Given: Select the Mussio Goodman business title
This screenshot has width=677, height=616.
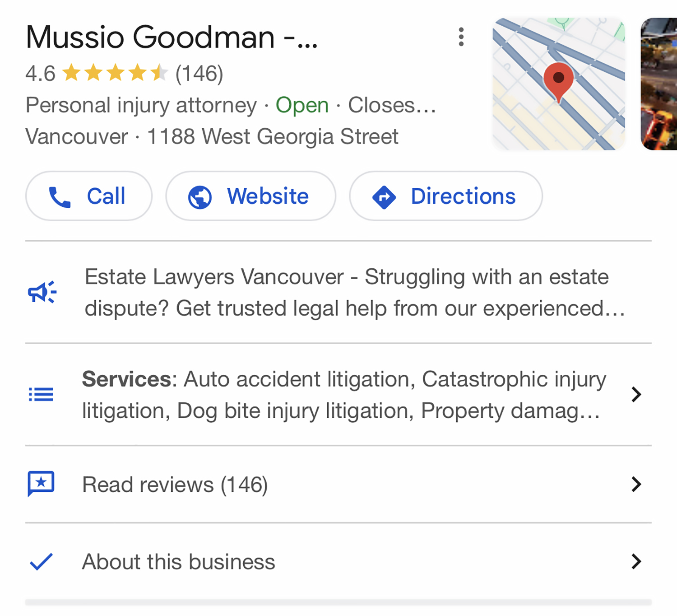Looking at the screenshot, I should [172, 37].
